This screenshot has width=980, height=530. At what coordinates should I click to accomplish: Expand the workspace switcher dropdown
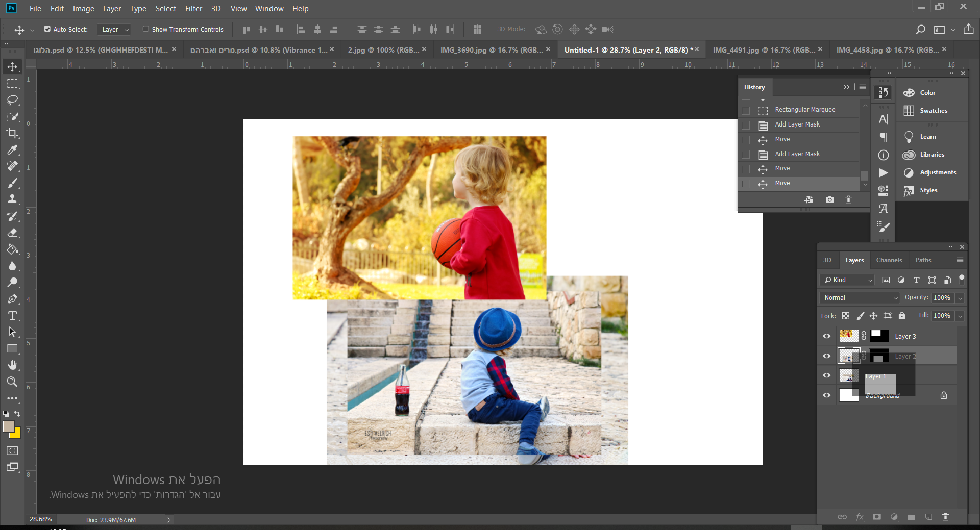pyautogui.click(x=953, y=30)
